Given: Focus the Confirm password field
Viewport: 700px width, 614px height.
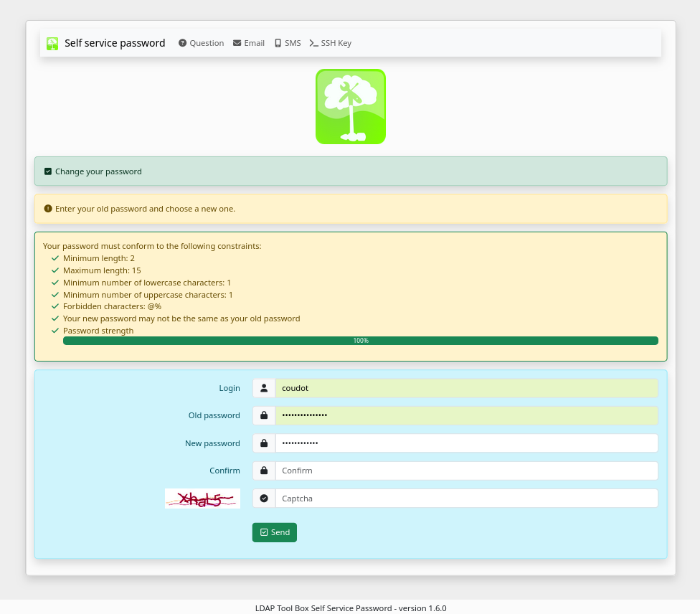Looking at the screenshot, I should coord(466,471).
